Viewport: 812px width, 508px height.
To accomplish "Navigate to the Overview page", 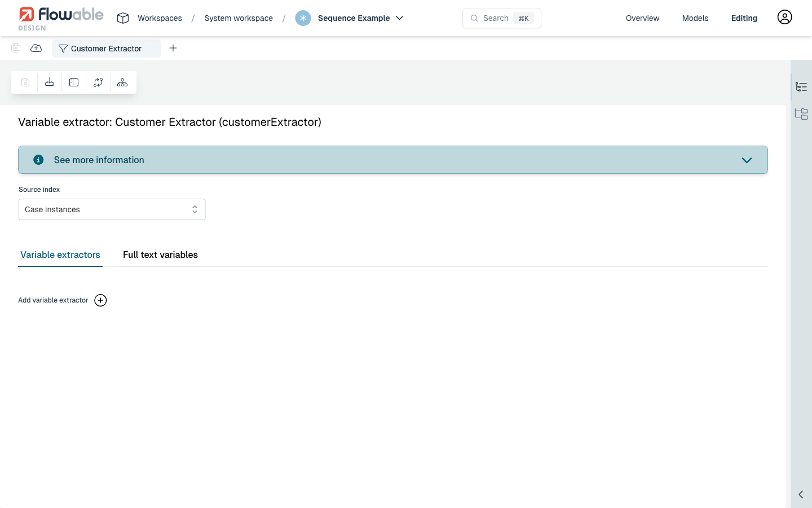I will coord(642,17).
